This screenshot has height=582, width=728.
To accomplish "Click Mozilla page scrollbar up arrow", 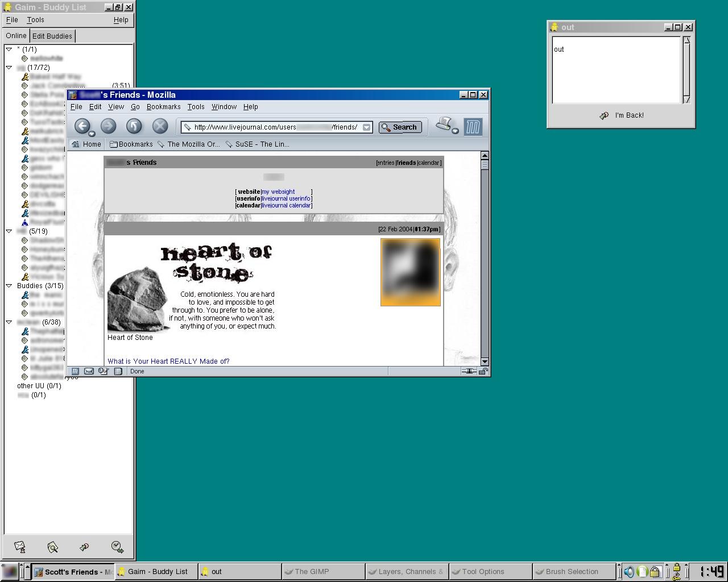I will [x=485, y=155].
